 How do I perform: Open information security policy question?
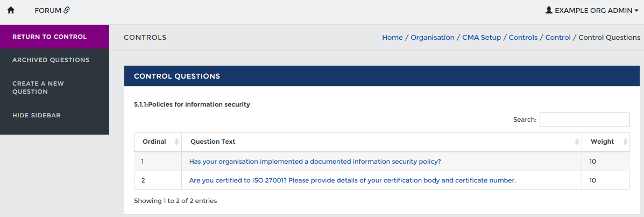[315, 162]
